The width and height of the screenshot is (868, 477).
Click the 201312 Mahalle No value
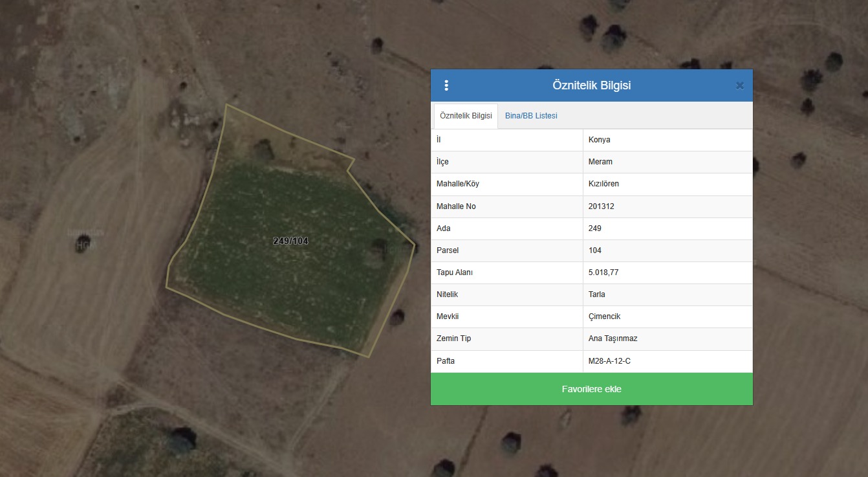click(x=601, y=206)
